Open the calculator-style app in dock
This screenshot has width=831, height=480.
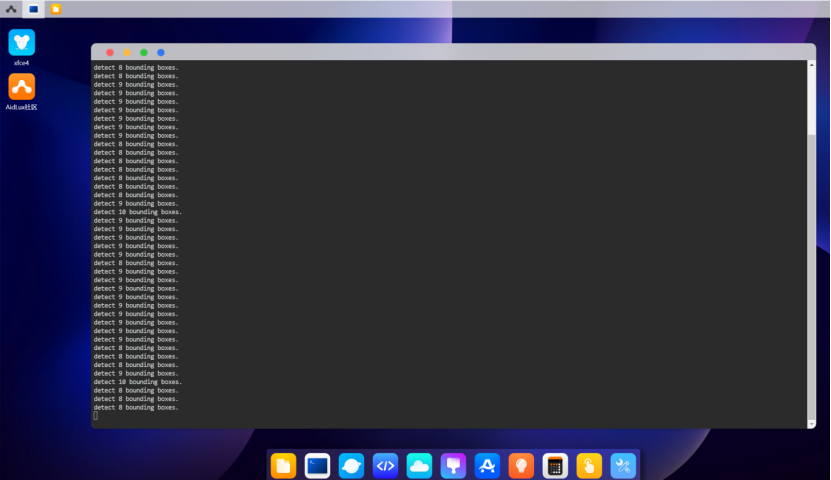coord(555,466)
